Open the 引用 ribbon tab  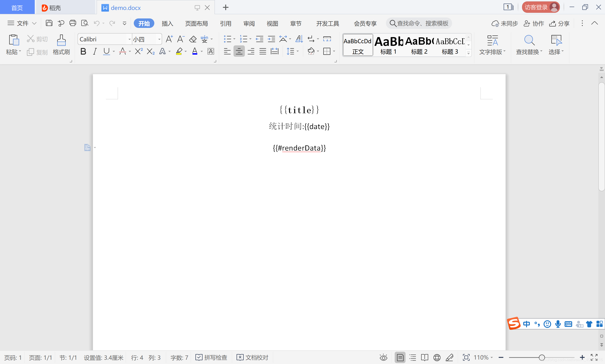(x=226, y=23)
